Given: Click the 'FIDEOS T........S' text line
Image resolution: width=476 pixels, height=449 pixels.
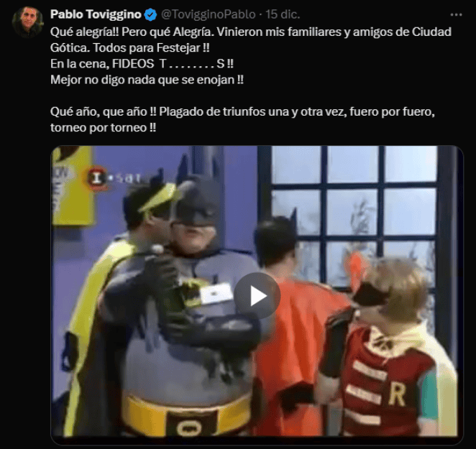Looking at the screenshot, I should pos(142,64).
